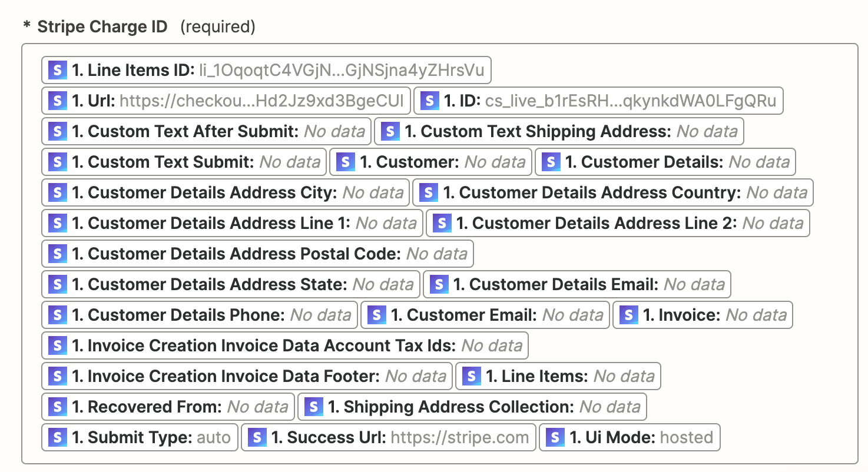Select the Customer Details Email pill
This screenshot has height=472, width=868.
click(x=577, y=285)
